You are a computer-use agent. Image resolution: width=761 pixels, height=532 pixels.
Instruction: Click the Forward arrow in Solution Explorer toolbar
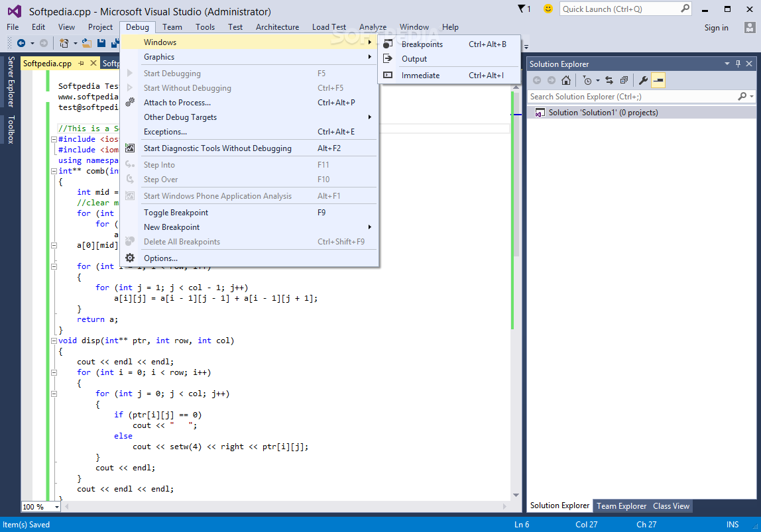pos(552,81)
